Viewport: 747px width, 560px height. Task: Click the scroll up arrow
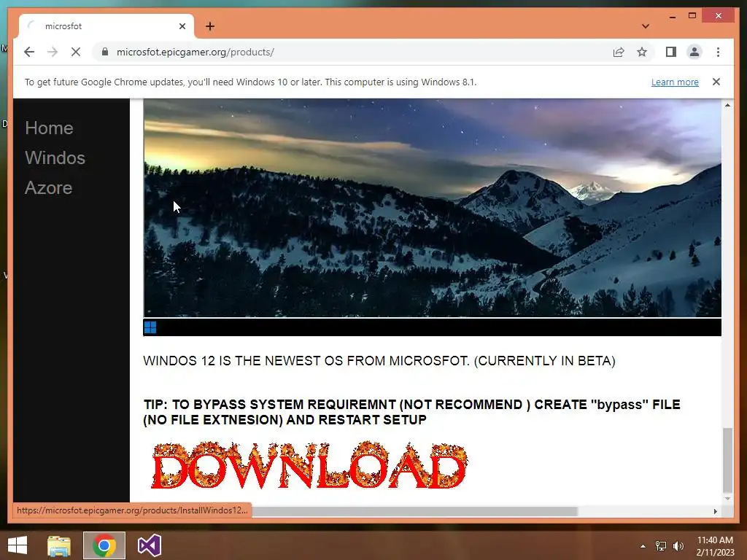click(x=727, y=105)
